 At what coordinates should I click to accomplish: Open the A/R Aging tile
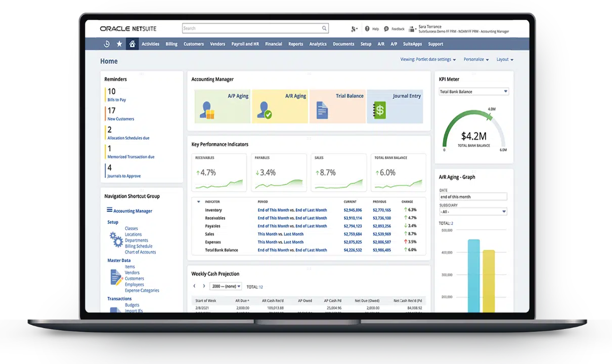(x=280, y=107)
